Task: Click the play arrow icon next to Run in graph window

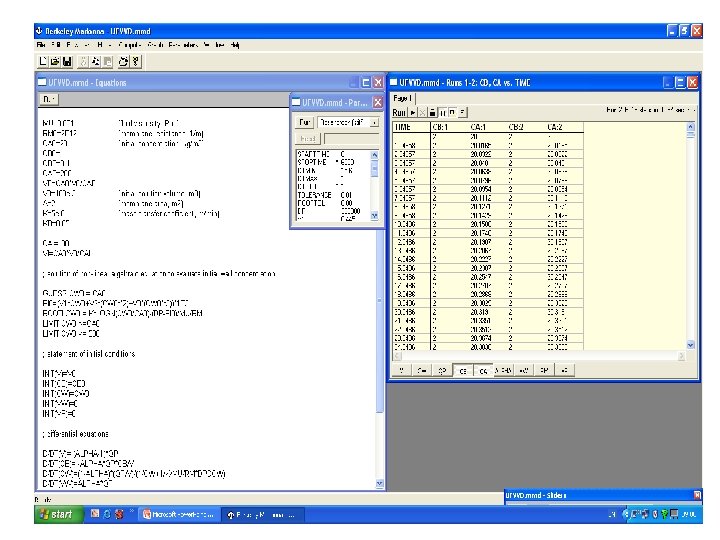Action: [413, 112]
